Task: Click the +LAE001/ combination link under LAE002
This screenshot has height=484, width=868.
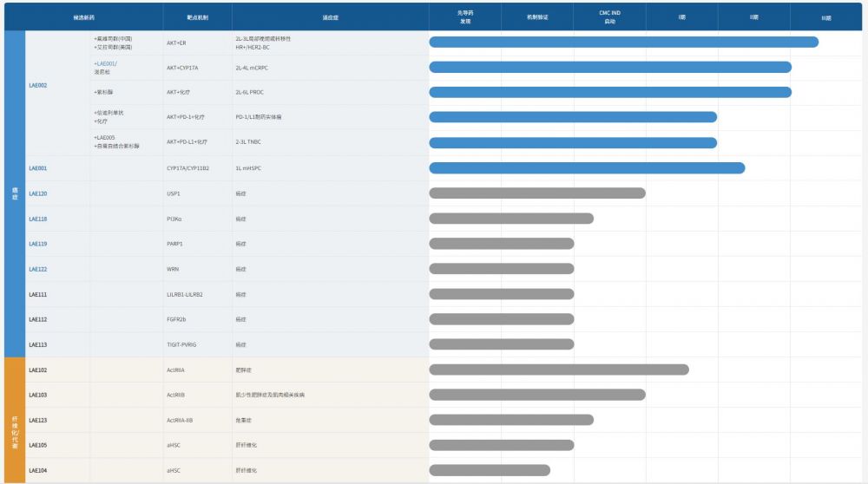Action: click(106, 63)
